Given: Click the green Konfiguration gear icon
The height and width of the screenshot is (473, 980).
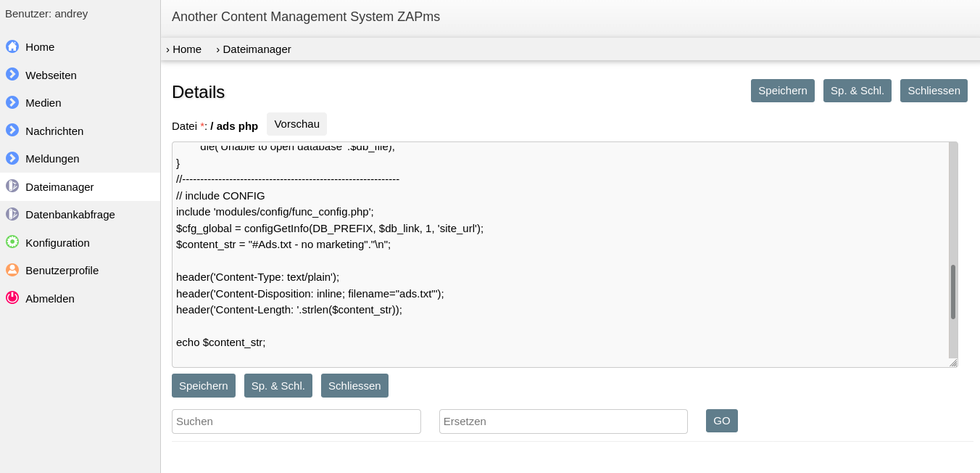Looking at the screenshot, I should (12, 242).
